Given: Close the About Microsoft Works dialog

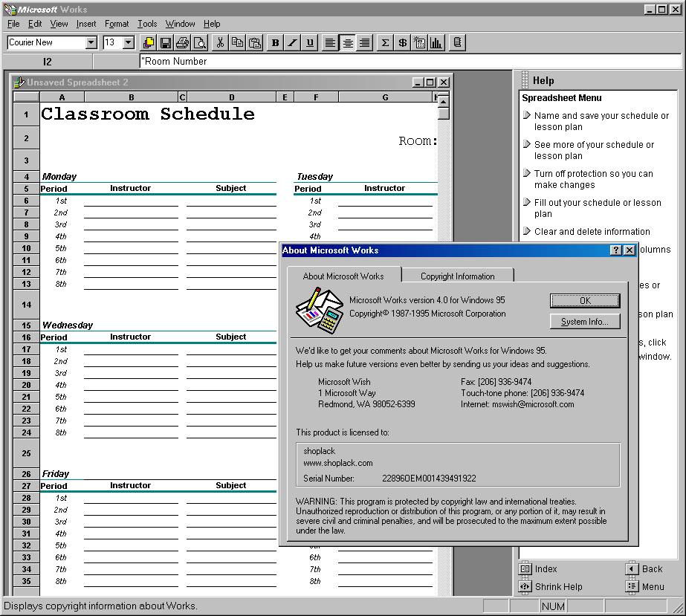Looking at the screenshot, I should click(629, 250).
